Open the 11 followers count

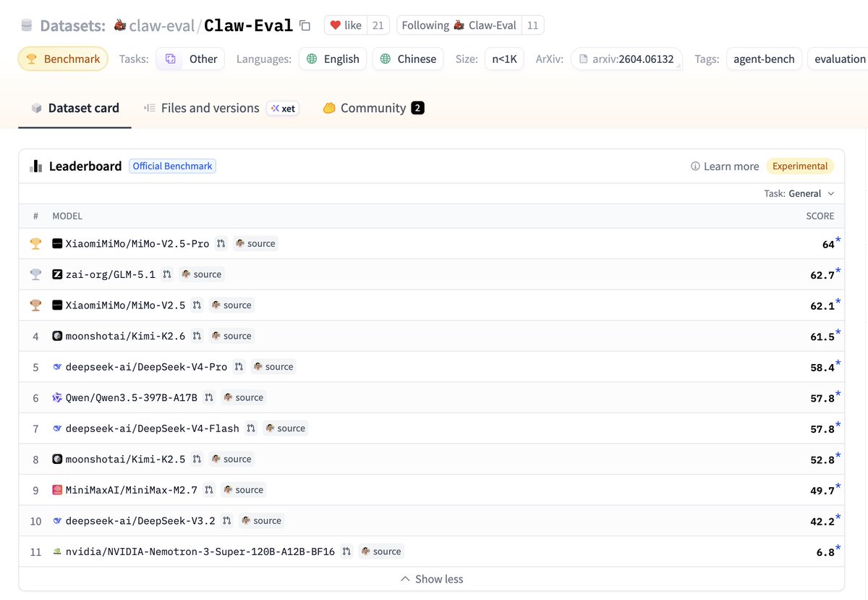pyautogui.click(x=532, y=25)
